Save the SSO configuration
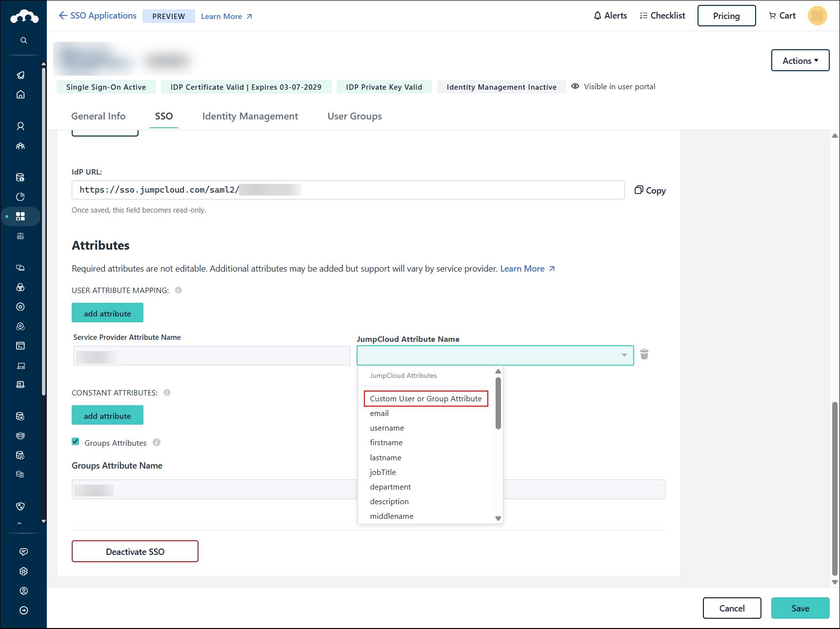 click(800, 608)
